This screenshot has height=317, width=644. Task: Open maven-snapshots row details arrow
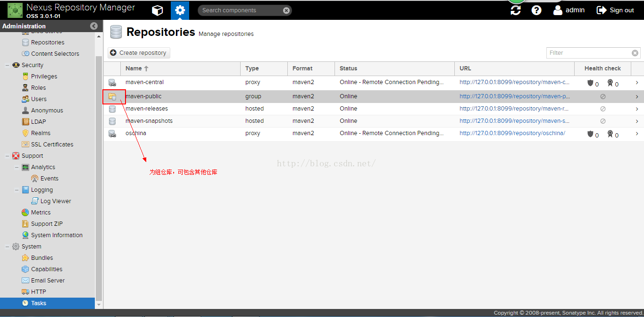637,121
